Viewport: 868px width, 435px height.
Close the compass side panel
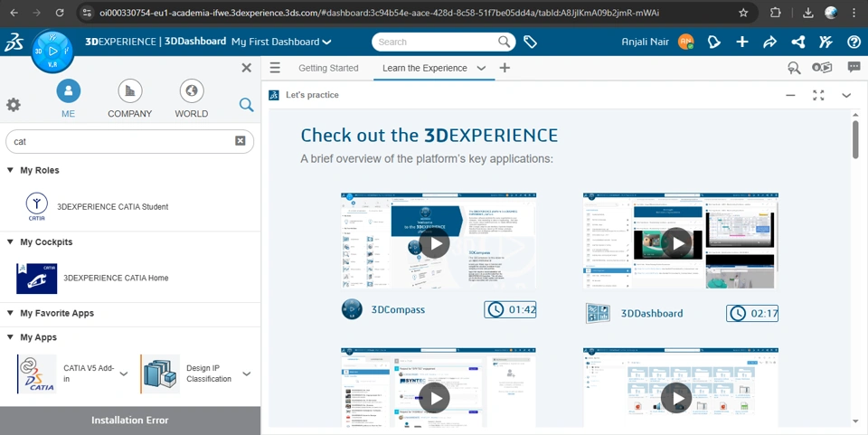246,68
